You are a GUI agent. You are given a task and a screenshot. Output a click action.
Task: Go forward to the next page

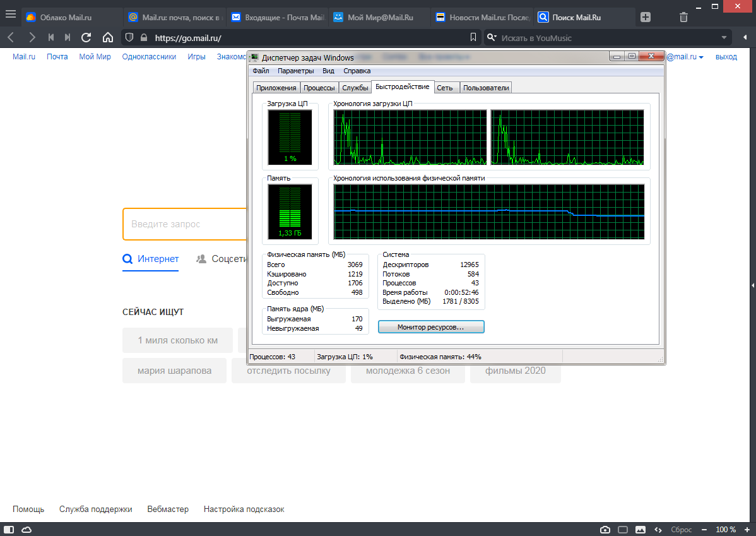pyautogui.click(x=32, y=38)
